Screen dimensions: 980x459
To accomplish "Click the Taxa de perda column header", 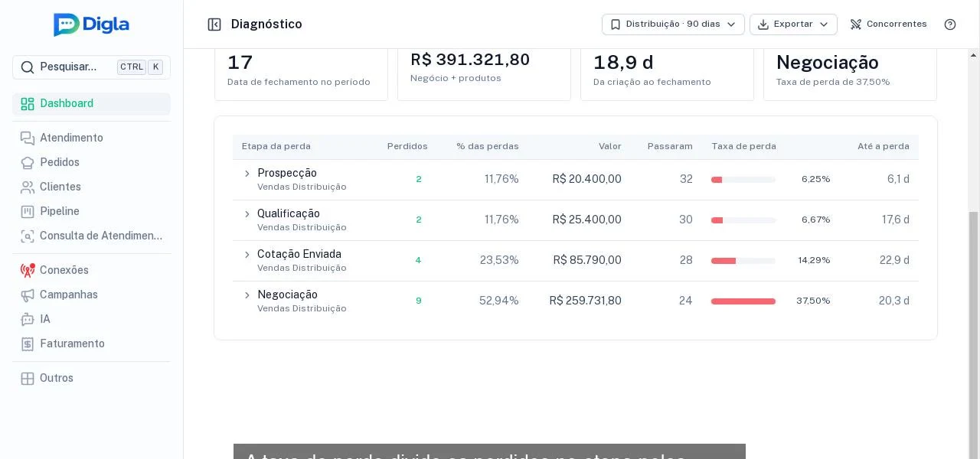I will [x=743, y=147].
